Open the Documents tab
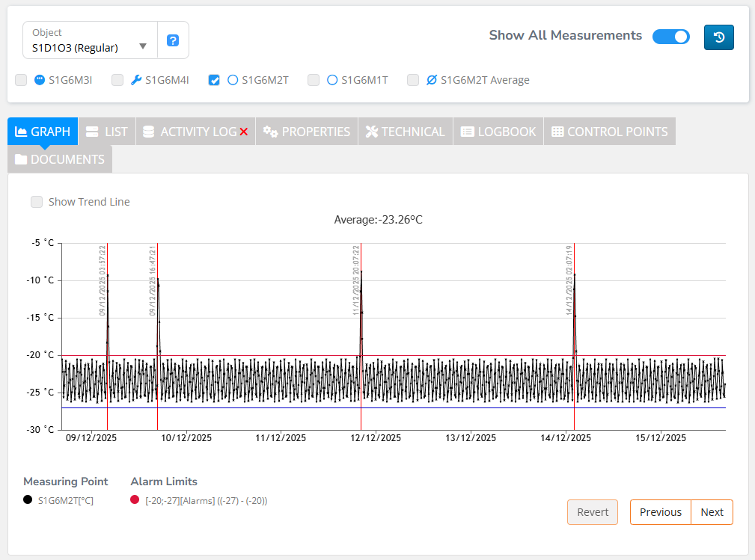The width and height of the screenshot is (755, 560). (60, 159)
